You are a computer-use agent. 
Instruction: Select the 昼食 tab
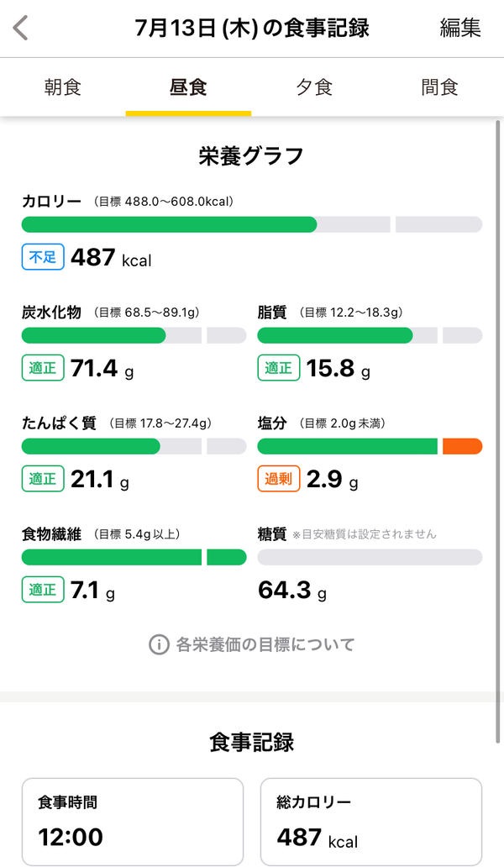188,87
